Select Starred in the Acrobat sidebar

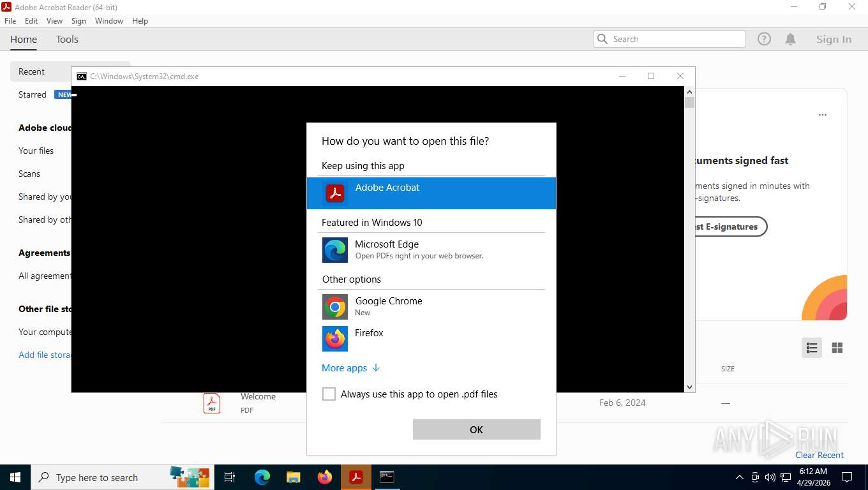point(33,94)
